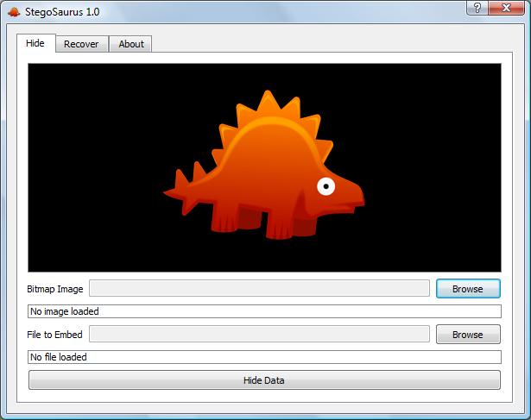
Task: Click the Hide Data button
Action: coord(264,380)
